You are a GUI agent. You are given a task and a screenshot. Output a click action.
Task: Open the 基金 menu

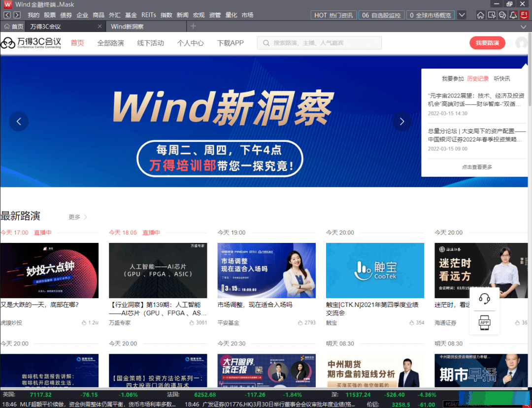[131, 15]
